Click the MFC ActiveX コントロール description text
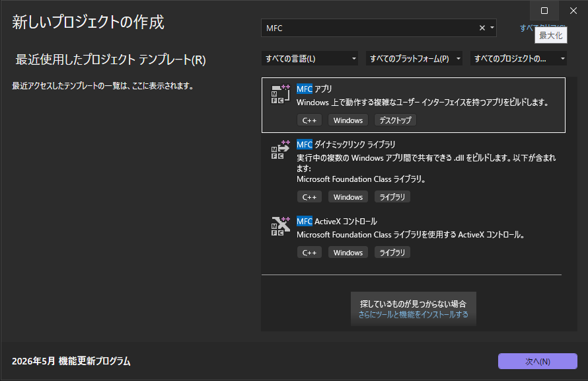 point(411,235)
